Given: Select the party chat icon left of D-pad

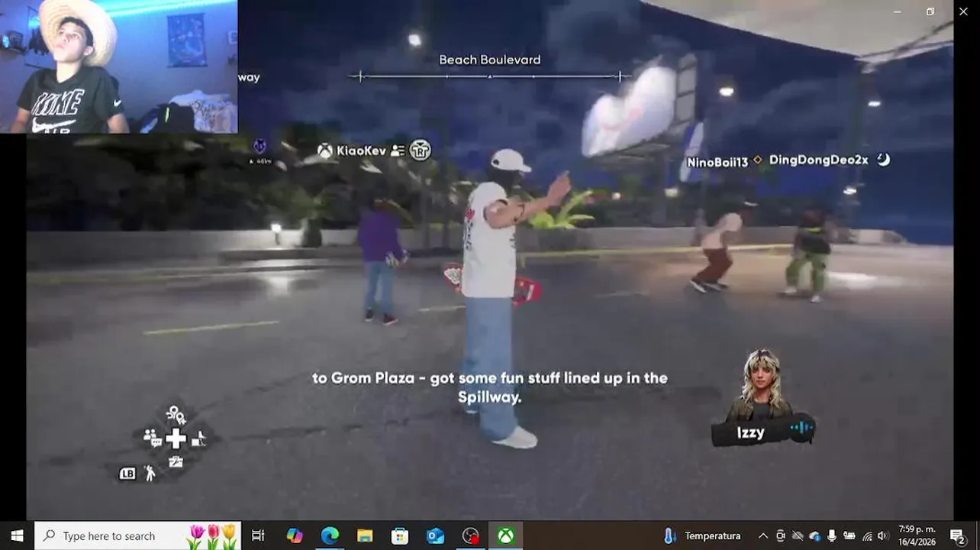Looking at the screenshot, I should 152,438.
